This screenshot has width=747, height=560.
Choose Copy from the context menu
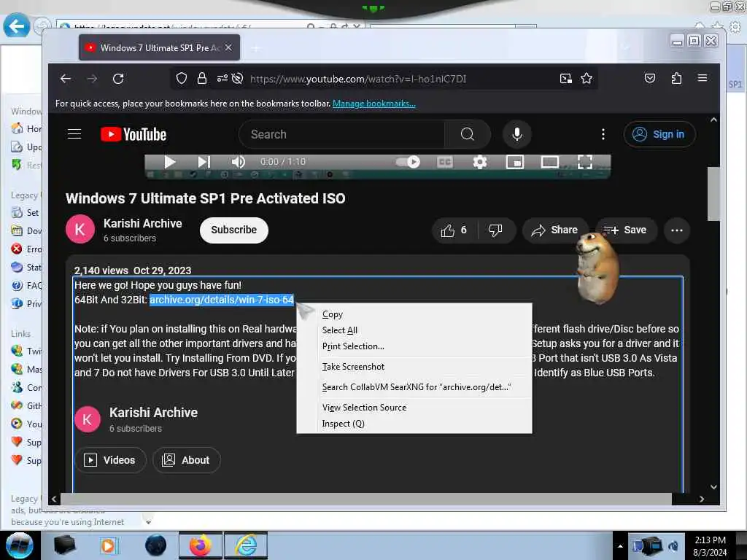414,314
